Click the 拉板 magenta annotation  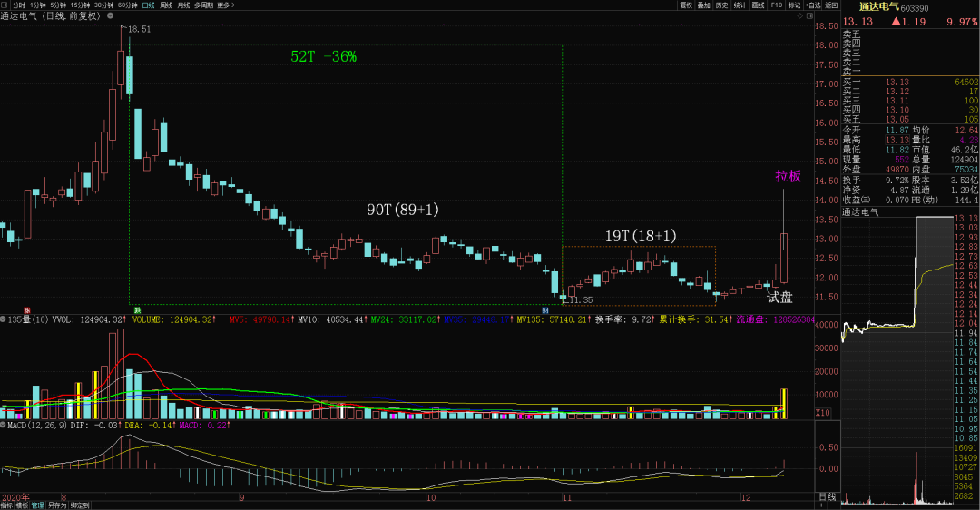click(x=788, y=176)
